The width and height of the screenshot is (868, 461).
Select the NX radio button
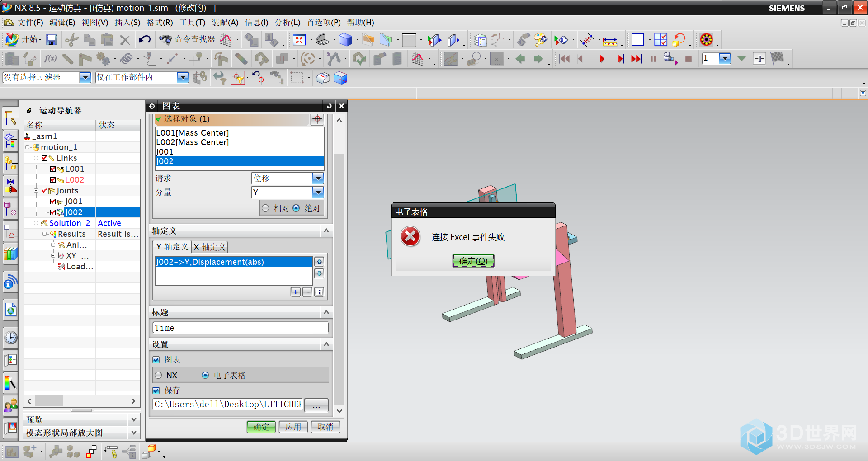pos(158,376)
